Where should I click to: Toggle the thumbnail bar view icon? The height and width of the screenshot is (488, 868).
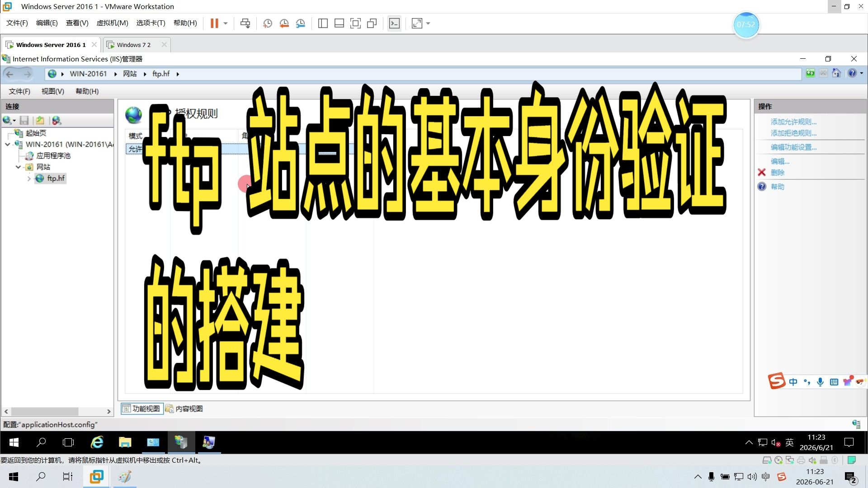tap(339, 23)
